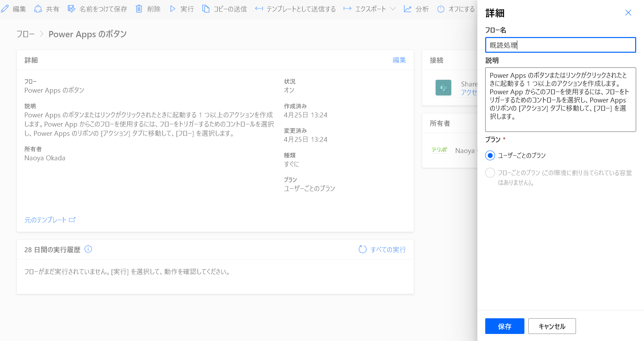Click the 実行 play icon
Screen dimensions: 644x341
tap(173, 9)
